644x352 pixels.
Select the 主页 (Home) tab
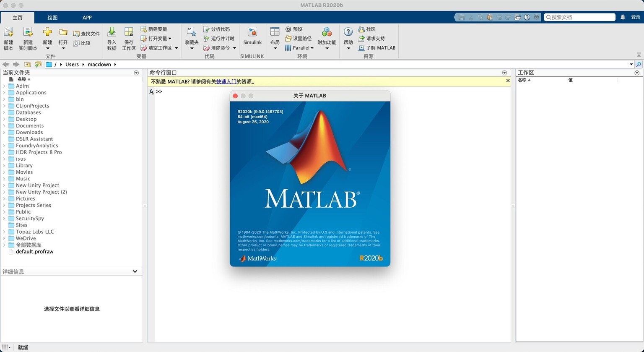[x=17, y=18]
